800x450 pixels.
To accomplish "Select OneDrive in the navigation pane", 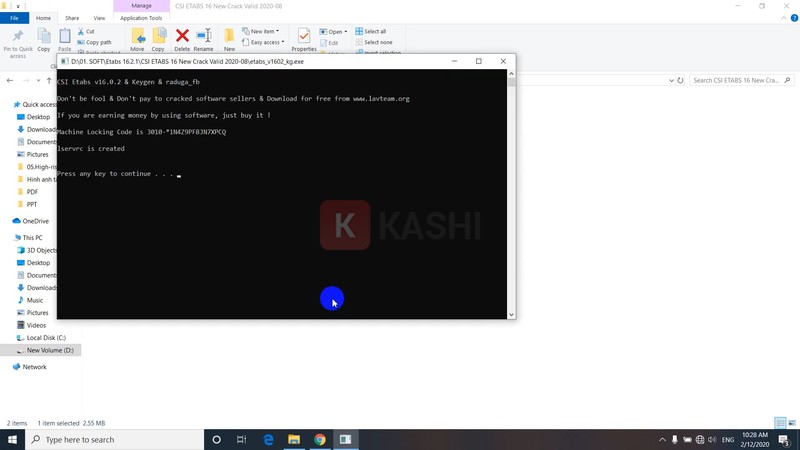I will (x=35, y=221).
